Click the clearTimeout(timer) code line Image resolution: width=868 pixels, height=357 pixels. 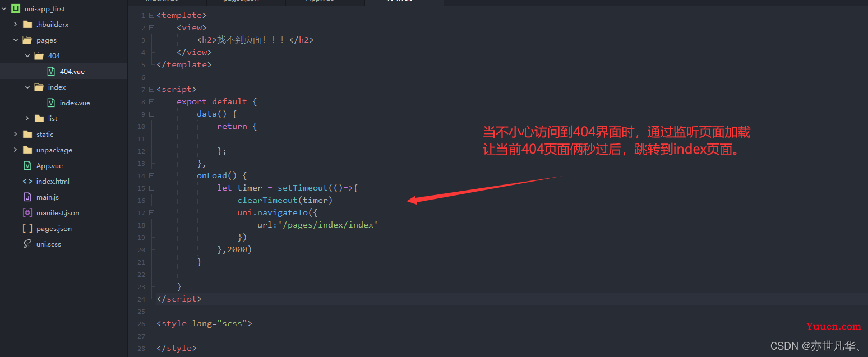pos(285,201)
